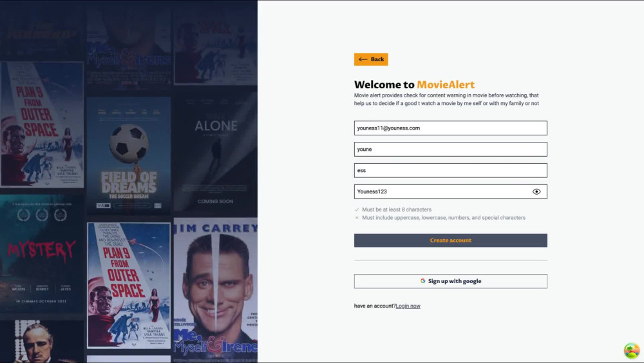Focus the last name field showing 'ess'
644x363 pixels.
(x=451, y=170)
